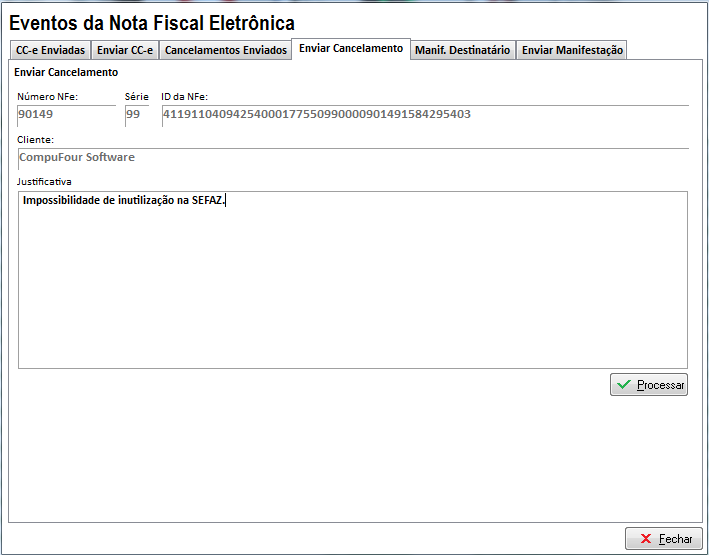The height and width of the screenshot is (555, 709).
Task: Open the CC-e Enviadas tab
Action: 50,50
